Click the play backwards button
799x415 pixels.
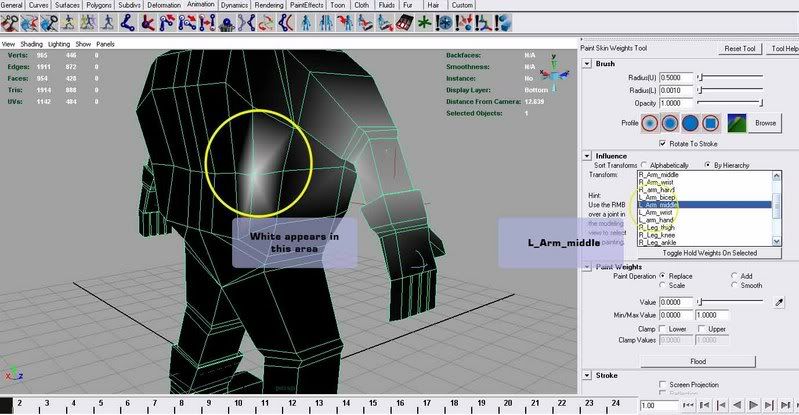[x=737, y=405]
